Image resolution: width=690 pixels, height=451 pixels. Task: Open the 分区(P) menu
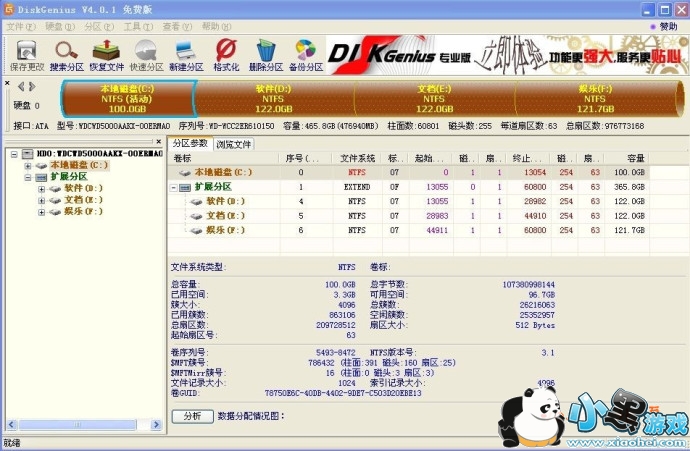click(x=99, y=27)
